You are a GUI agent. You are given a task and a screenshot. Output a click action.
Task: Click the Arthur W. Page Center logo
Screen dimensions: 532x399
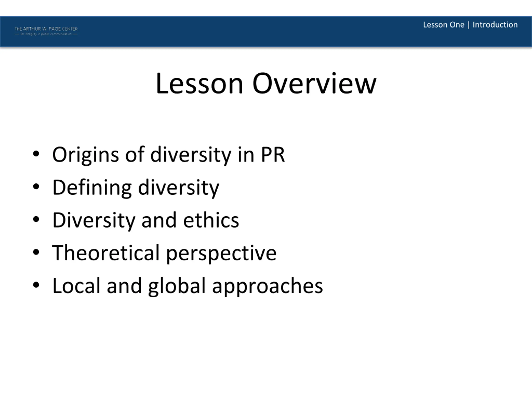point(46,31)
